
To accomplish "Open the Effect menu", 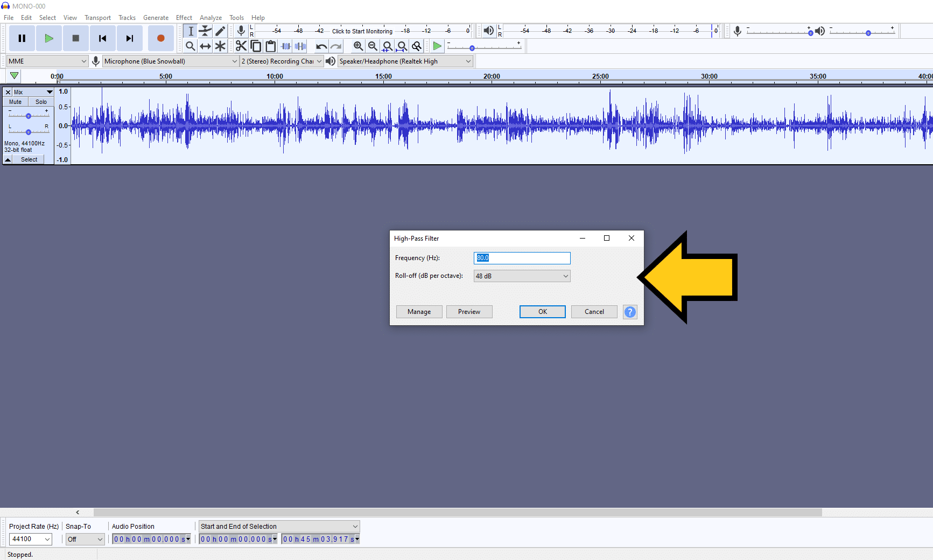I will [x=184, y=17].
